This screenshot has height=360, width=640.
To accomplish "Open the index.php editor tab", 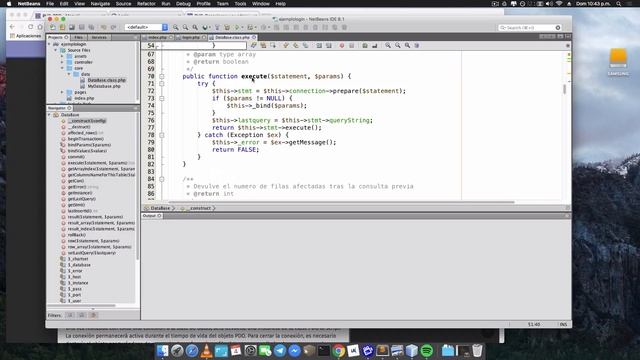I will point(158,37).
